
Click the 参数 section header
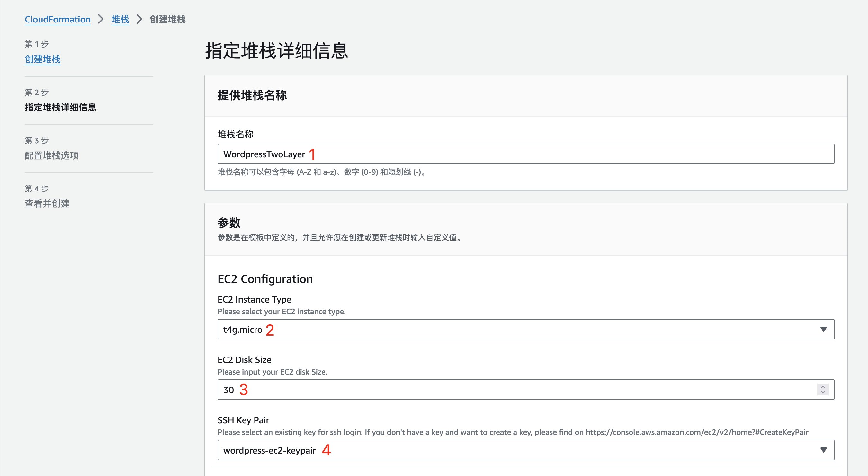(x=229, y=223)
